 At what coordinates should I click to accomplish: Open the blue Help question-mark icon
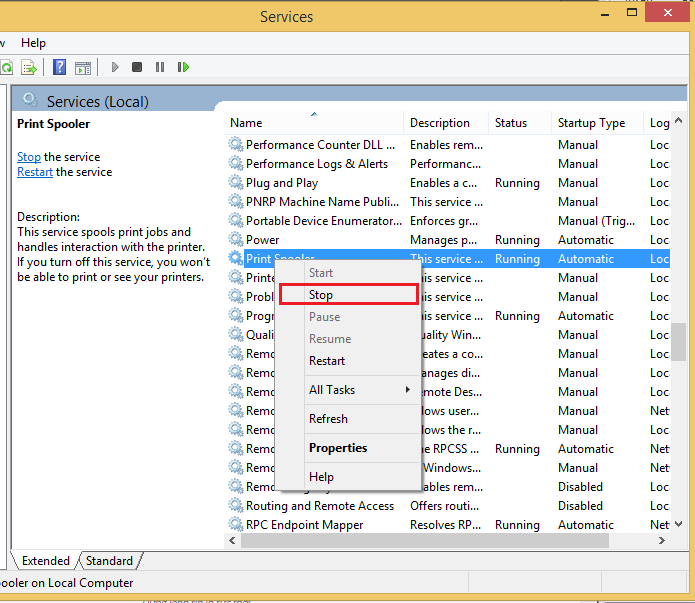tap(59, 67)
